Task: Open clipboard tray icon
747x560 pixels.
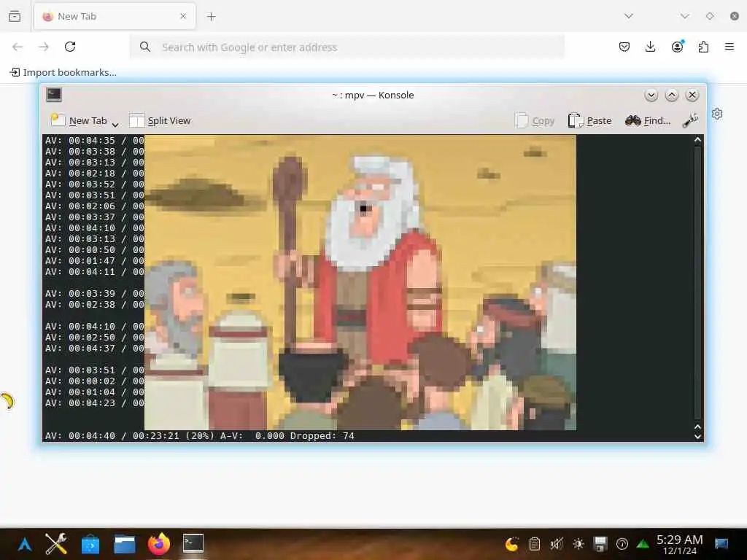Action: (535, 544)
